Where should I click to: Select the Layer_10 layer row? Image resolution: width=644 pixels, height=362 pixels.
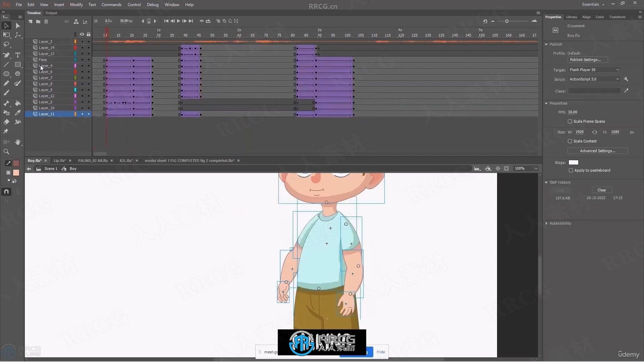(58, 108)
